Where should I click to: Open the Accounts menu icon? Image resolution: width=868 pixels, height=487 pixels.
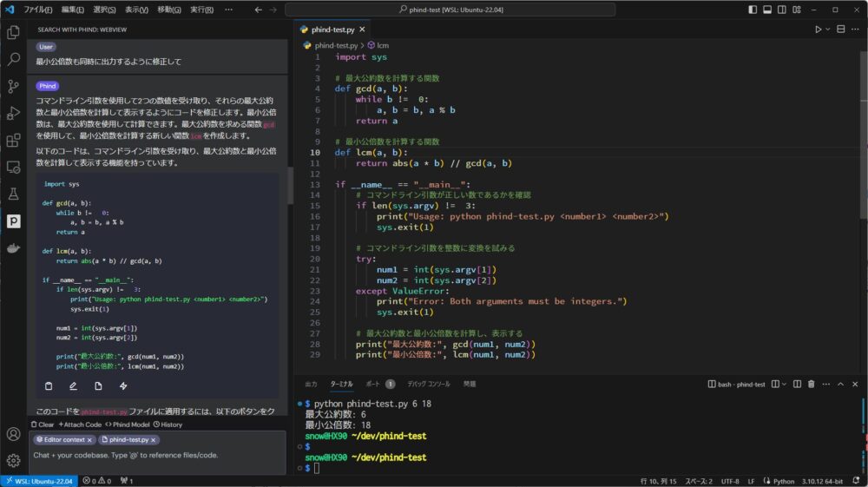tap(13, 434)
